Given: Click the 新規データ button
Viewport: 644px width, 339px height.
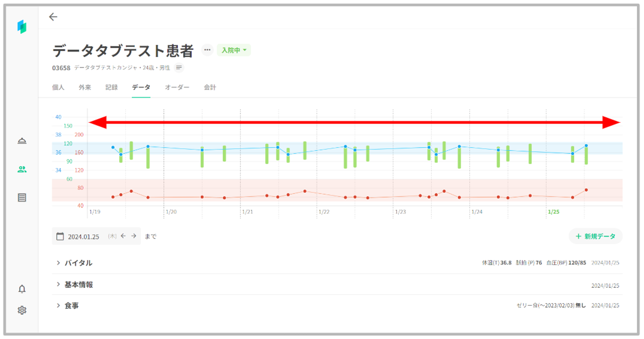Looking at the screenshot, I should (x=596, y=236).
